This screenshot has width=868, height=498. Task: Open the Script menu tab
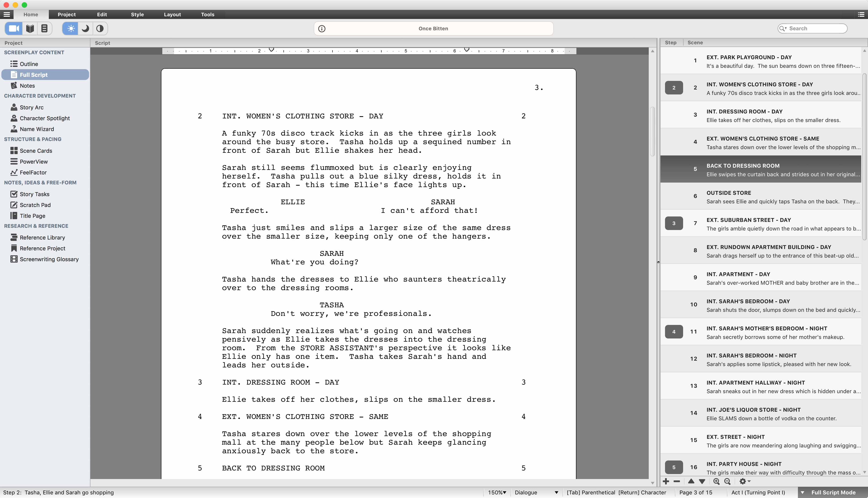[102, 42]
